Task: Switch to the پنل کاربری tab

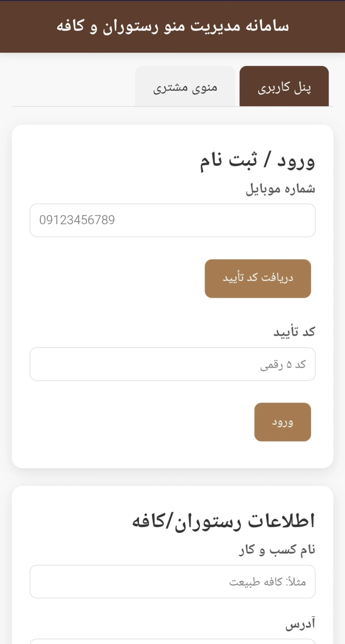Action: click(x=284, y=87)
